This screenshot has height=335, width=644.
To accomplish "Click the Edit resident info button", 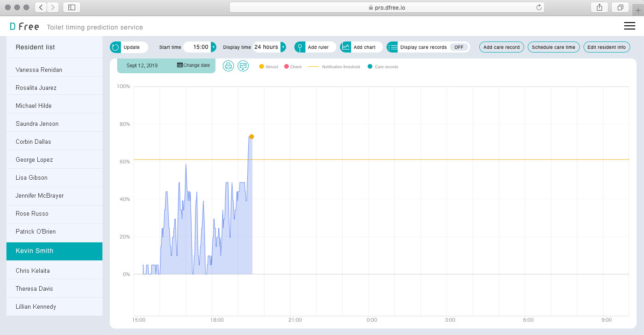I will [x=606, y=47].
